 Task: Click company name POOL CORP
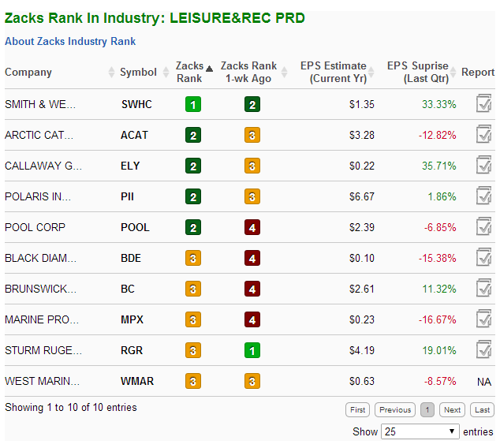coord(35,227)
